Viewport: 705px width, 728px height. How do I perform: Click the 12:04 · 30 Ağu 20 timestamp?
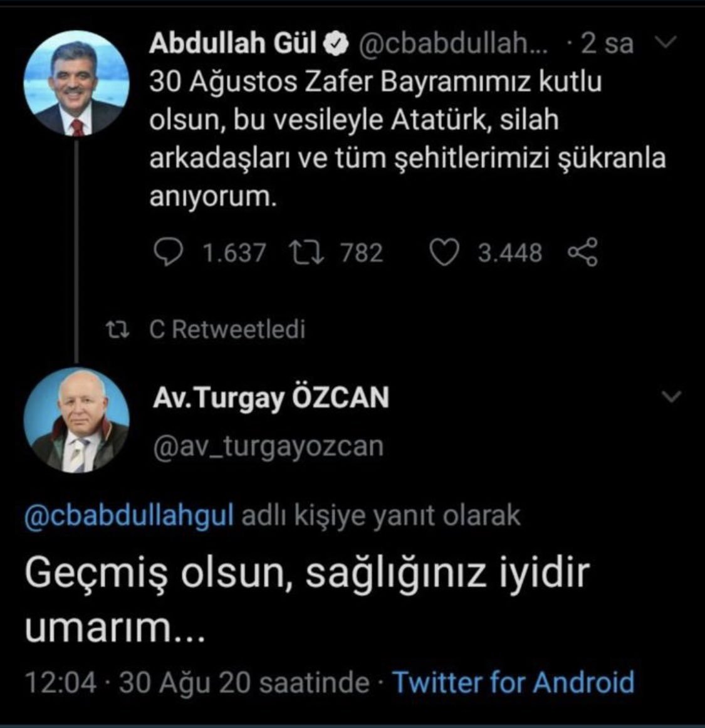[197, 682]
